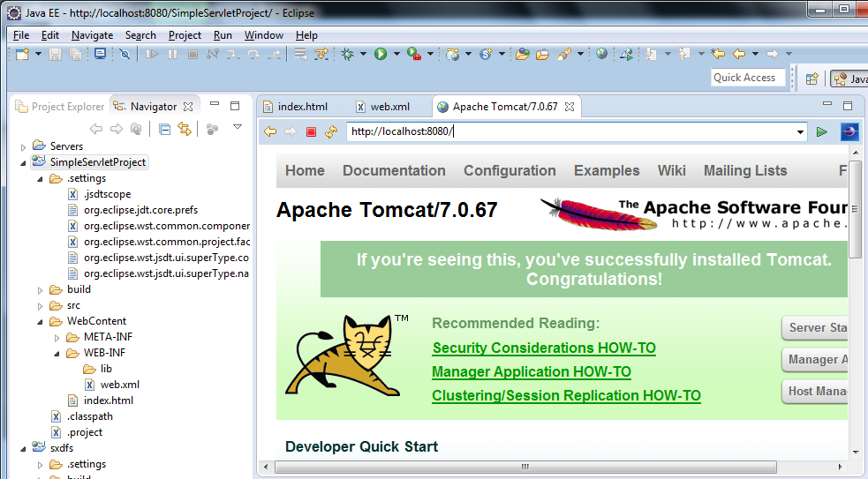Screen dimensions: 868x479
Task: Click the Suspend pause icon in toolbar
Action: pyautogui.click(x=173, y=54)
